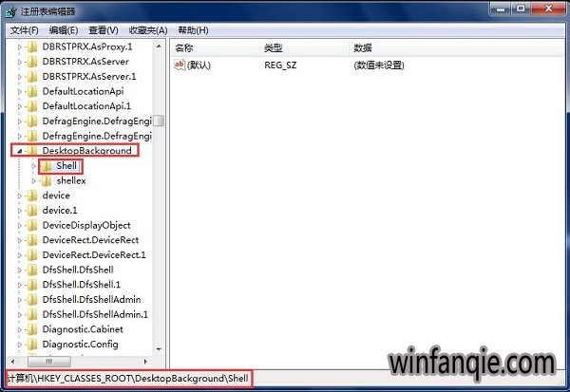The height and width of the screenshot is (392, 570).
Task: Select the device.1 registry key
Action: point(60,211)
